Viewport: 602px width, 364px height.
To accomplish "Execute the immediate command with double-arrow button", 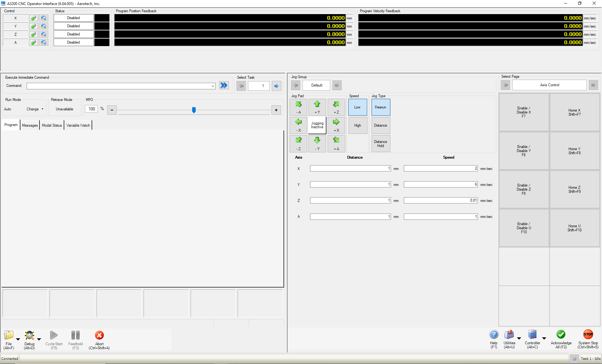I will [x=224, y=85].
